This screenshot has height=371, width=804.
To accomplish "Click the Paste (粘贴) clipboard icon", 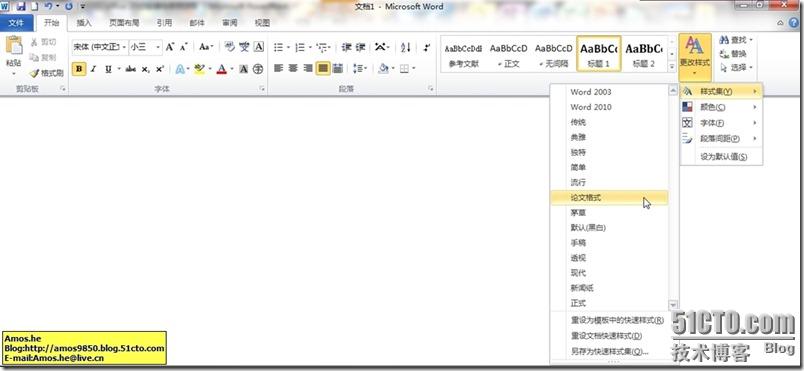I will coord(14,46).
